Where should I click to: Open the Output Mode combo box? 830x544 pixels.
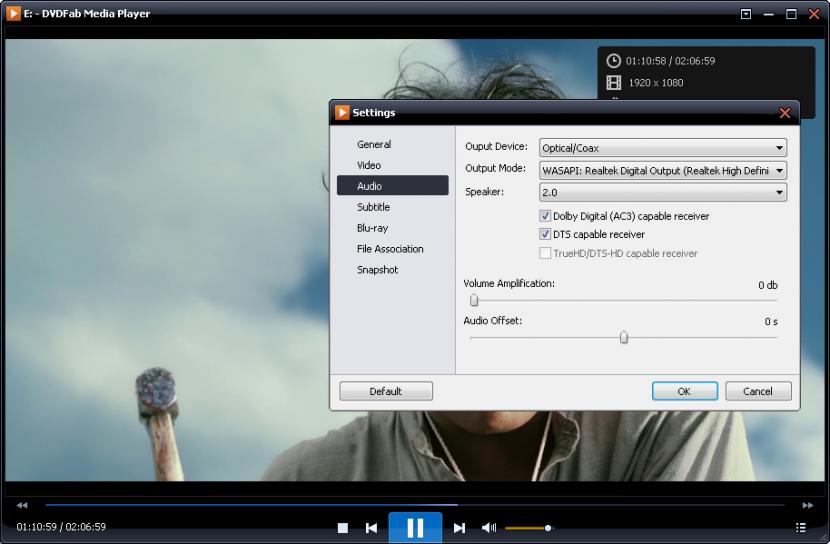[663, 170]
